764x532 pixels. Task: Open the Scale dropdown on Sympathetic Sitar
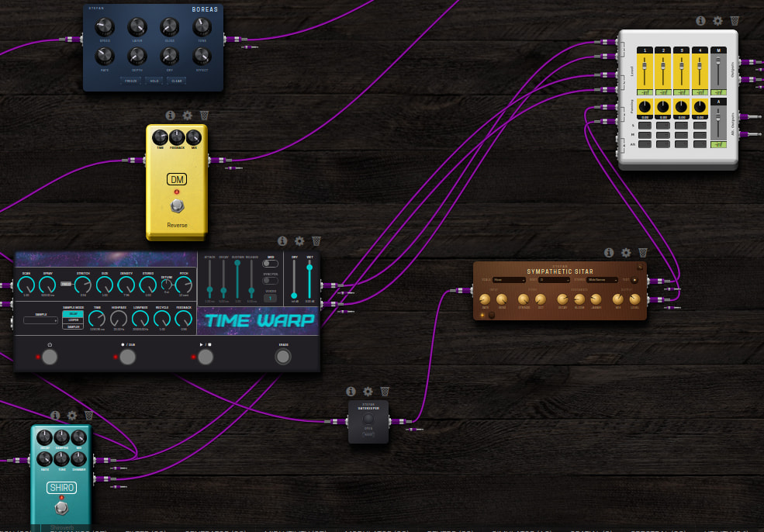point(509,280)
